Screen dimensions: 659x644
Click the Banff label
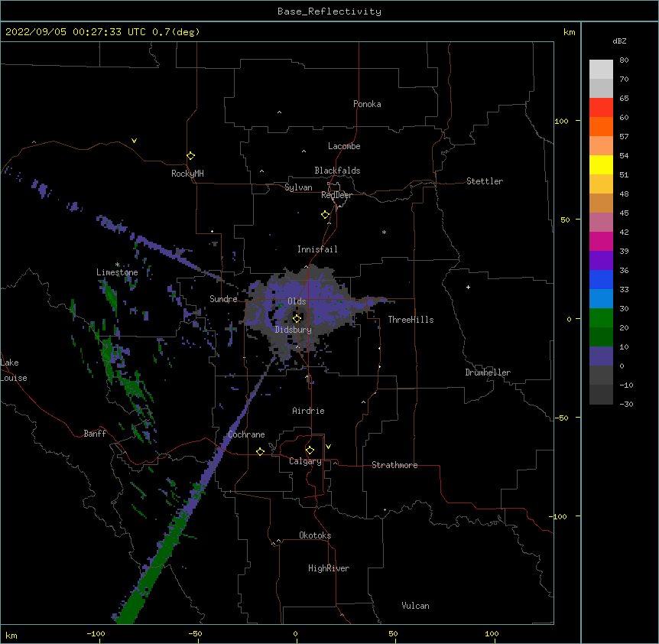95,434
